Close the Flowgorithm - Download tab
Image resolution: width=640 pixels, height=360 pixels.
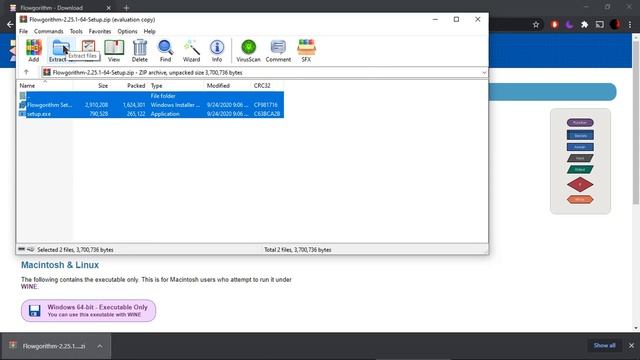pyautogui.click(x=109, y=8)
